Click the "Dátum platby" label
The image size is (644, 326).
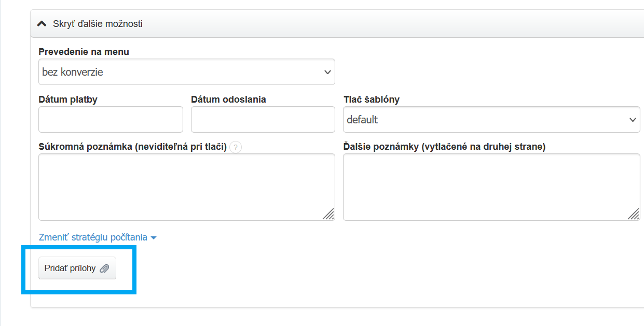click(x=68, y=100)
